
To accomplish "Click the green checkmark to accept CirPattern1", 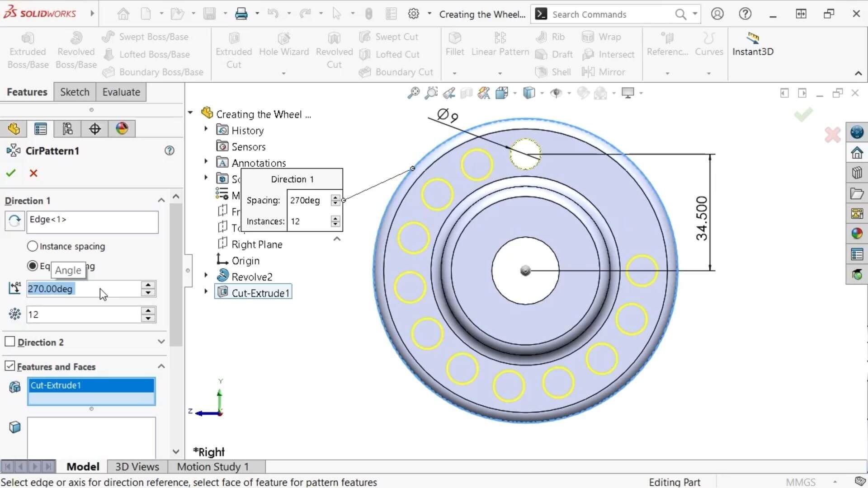I will coord(11,173).
